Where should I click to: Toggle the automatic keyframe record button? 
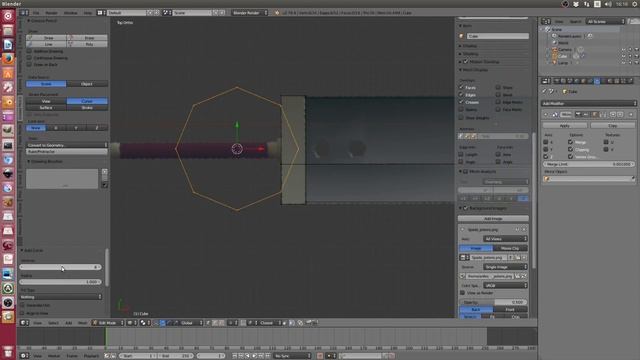pos(320,356)
